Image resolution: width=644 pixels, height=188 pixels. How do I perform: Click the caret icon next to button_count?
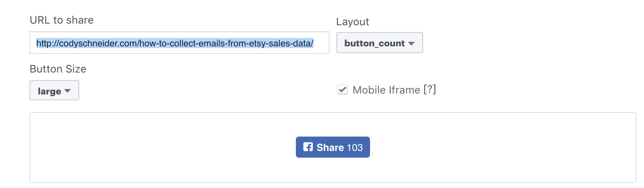tap(412, 43)
